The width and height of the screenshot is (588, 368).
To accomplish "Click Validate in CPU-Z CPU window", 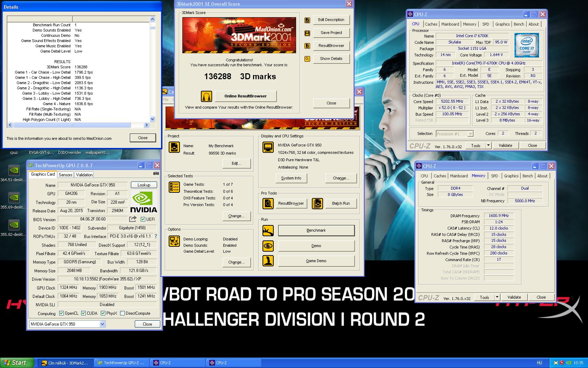I will click(x=505, y=145).
